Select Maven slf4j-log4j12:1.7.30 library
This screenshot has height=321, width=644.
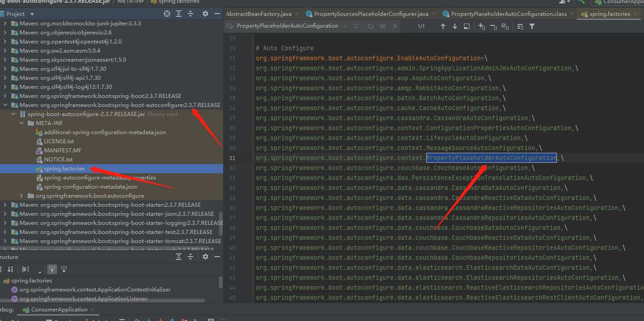pyautogui.click(x=66, y=87)
